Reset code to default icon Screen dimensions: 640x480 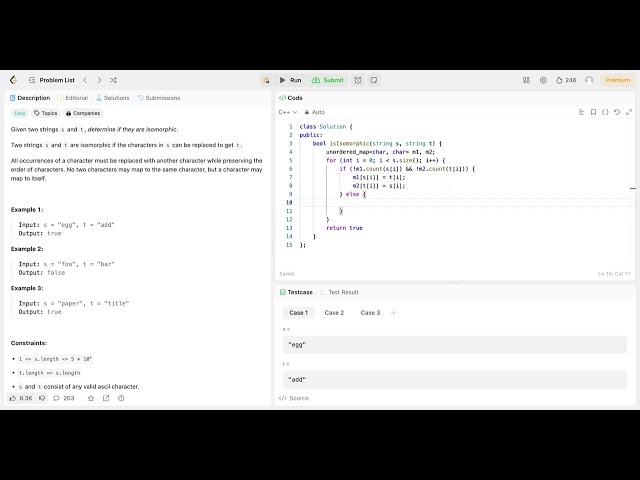(617, 112)
